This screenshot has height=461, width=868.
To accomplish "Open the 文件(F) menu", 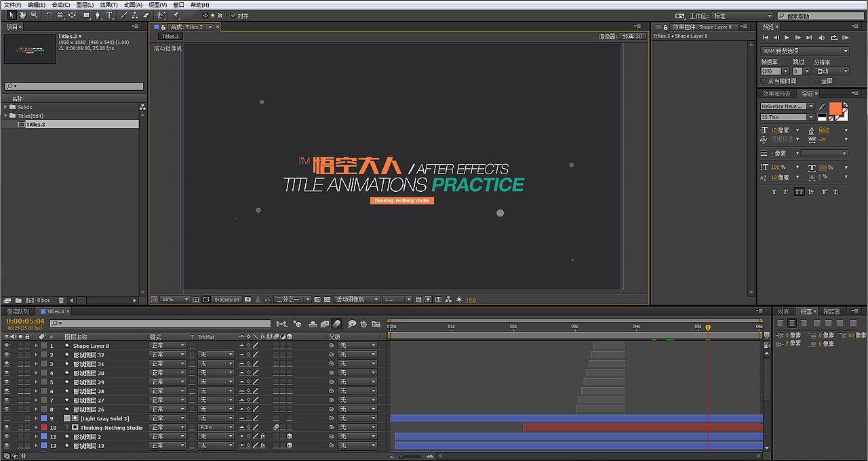I will [x=13, y=5].
